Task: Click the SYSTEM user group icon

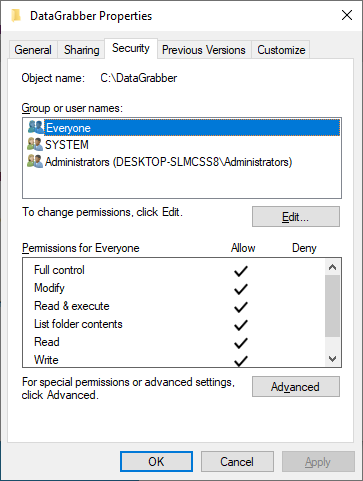Action: pos(35,144)
